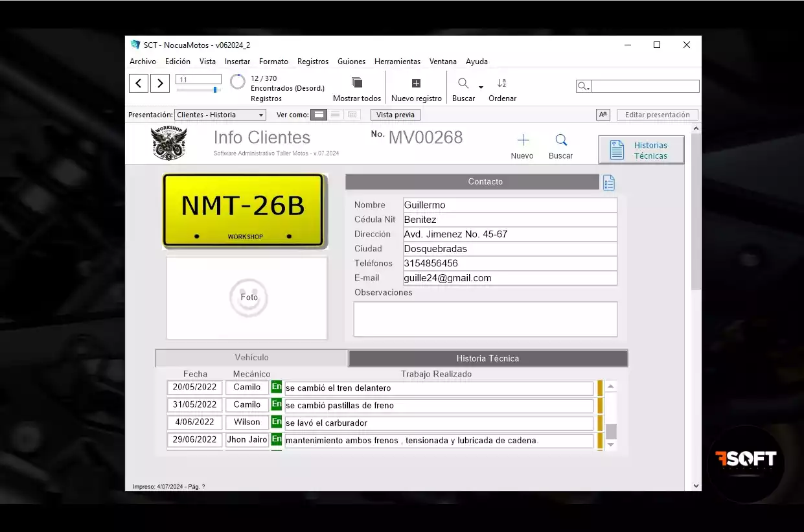Expand the Buscar dropdown arrow

coord(481,87)
